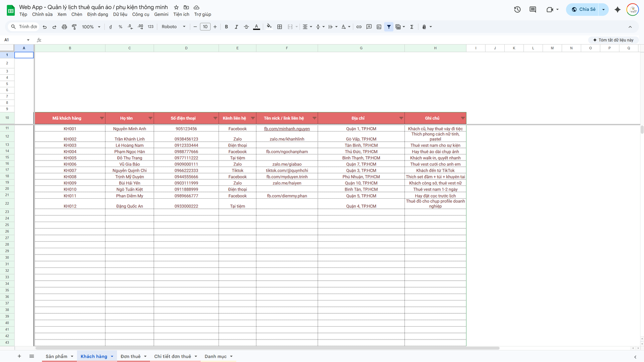The image size is (644, 362).
Task: Open the fill color picker
Action: pos(269,27)
